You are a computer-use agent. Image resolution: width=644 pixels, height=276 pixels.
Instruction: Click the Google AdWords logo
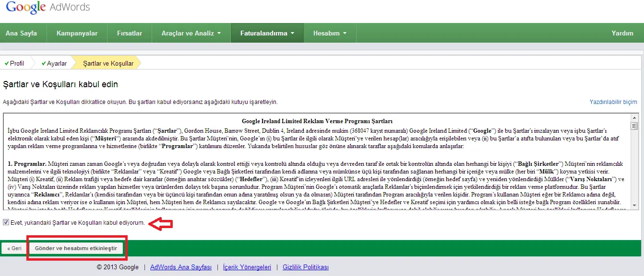pyautogui.click(x=48, y=8)
